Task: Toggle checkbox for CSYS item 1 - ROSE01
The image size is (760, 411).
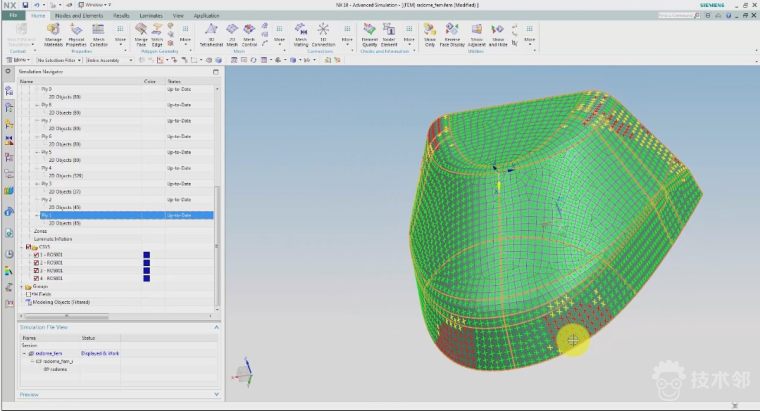Action: coord(37,254)
